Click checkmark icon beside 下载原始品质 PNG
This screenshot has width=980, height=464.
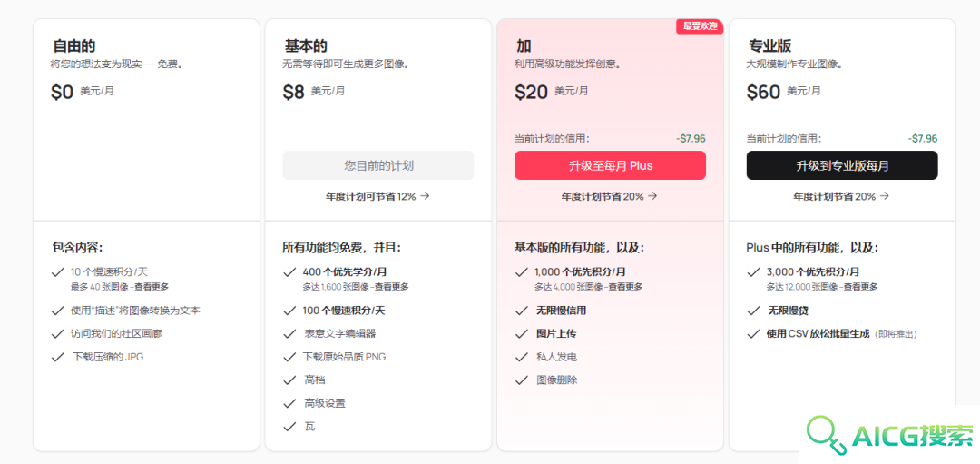(x=289, y=357)
